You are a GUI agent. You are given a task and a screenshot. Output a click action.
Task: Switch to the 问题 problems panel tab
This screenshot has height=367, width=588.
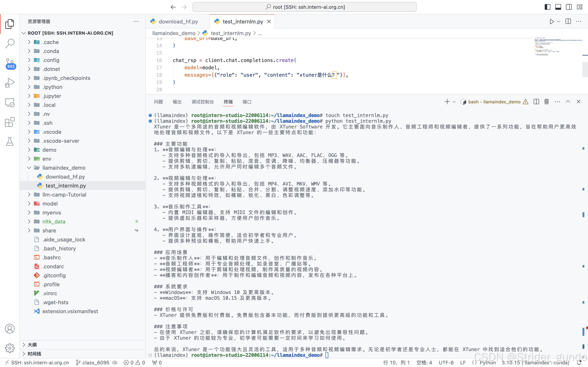pos(158,102)
